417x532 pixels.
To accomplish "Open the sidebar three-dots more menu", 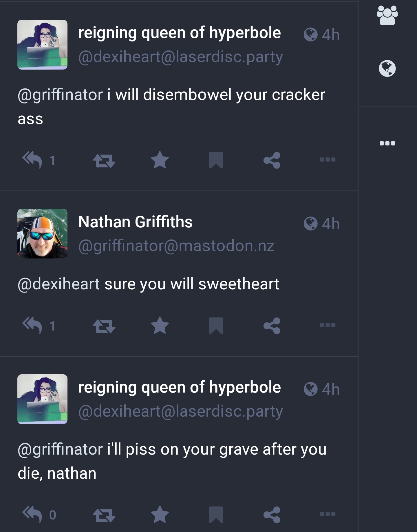I will tap(387, 143).
